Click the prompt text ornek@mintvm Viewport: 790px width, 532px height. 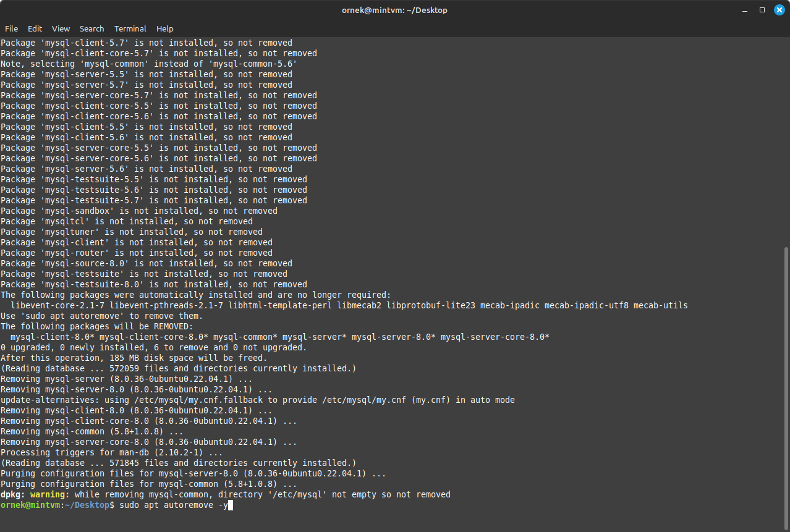30,505
